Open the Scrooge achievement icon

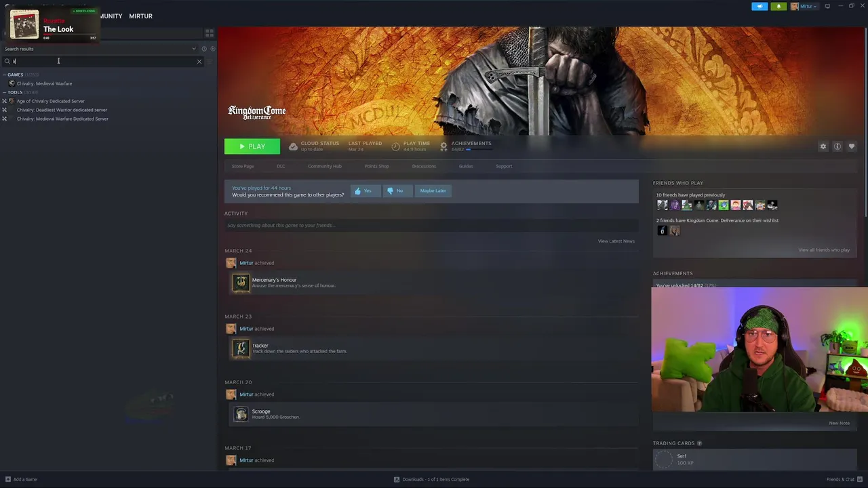[x=241, y=414]
